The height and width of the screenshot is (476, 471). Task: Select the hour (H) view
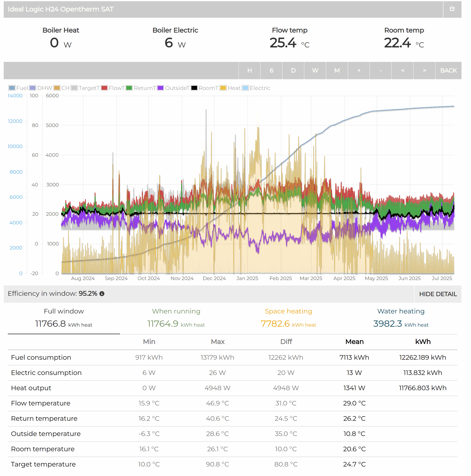[x=249, y=71]
